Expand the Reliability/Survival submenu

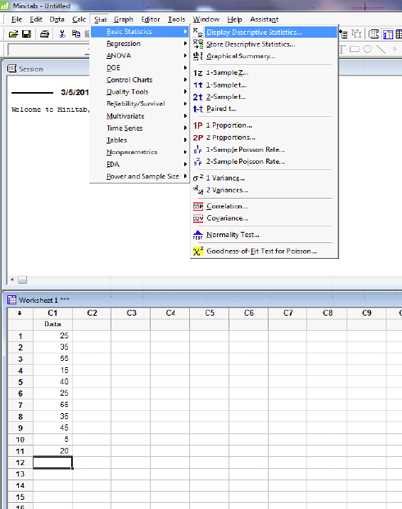tap(140, 104)
